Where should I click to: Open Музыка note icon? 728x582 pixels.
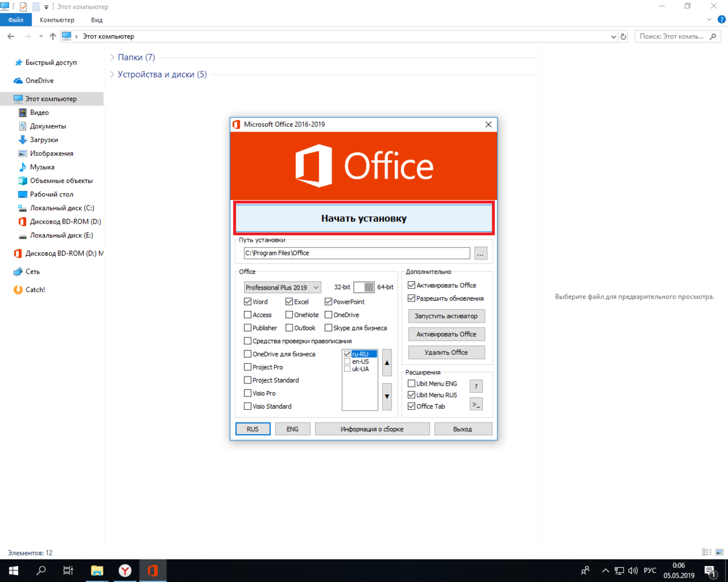(x=23, y=167)
